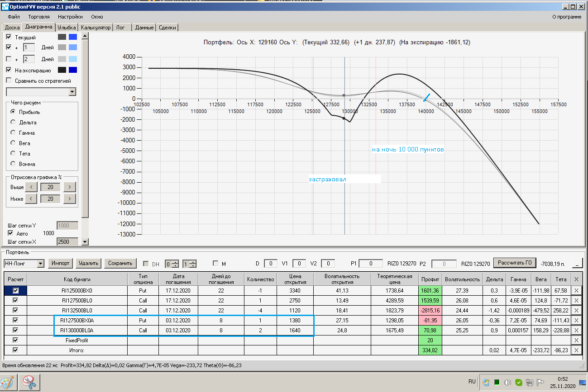Click the Импорт button
Viewport: 588px width, 392px height.
coord(60,263)
